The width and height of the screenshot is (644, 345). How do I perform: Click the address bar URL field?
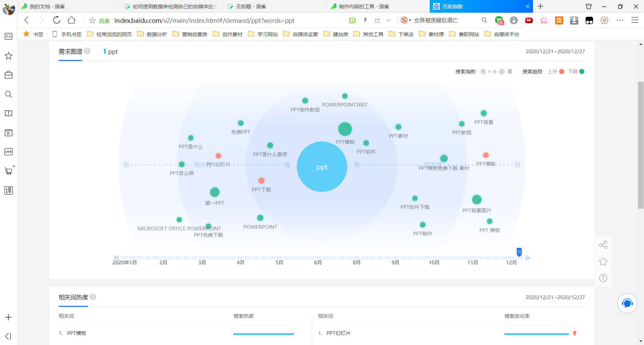pyautogui.click(x=204, y=20)
